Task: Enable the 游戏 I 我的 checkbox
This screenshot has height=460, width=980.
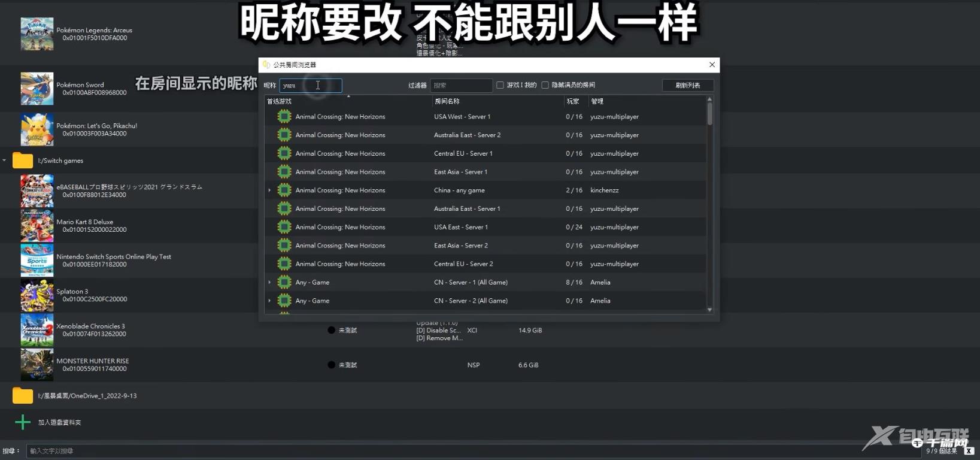Action: (x=500, y=85)
